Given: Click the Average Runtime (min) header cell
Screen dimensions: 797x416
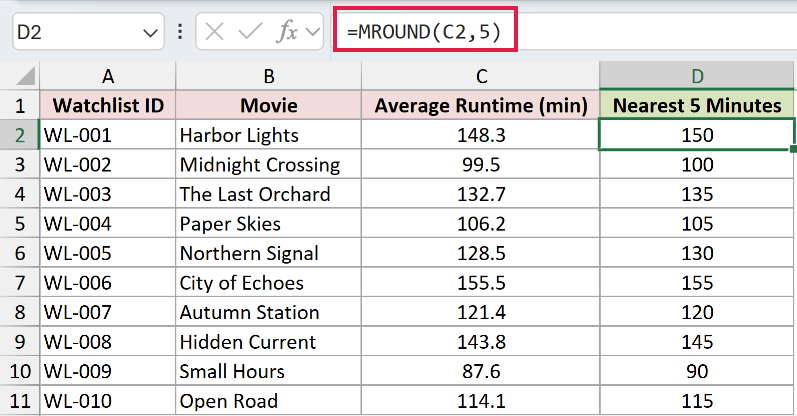Looking at the screenshot, I should 481,105.
